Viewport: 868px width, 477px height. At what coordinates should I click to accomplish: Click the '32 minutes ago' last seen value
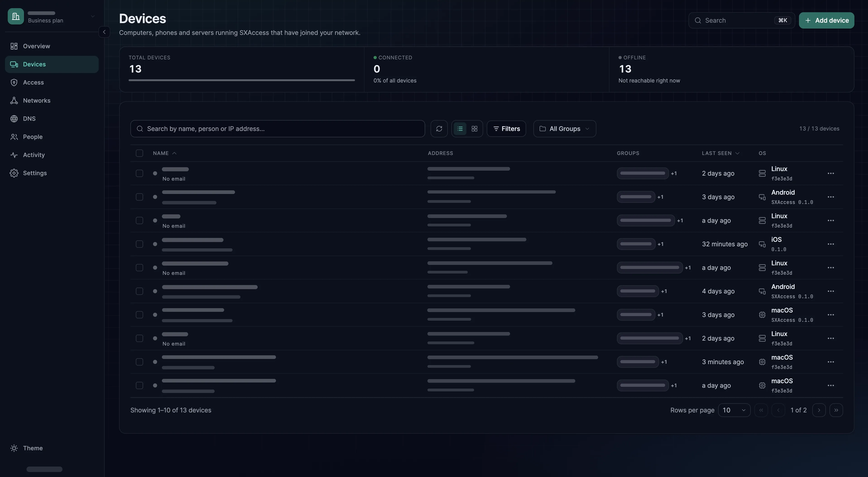click(x=724, y=244)
